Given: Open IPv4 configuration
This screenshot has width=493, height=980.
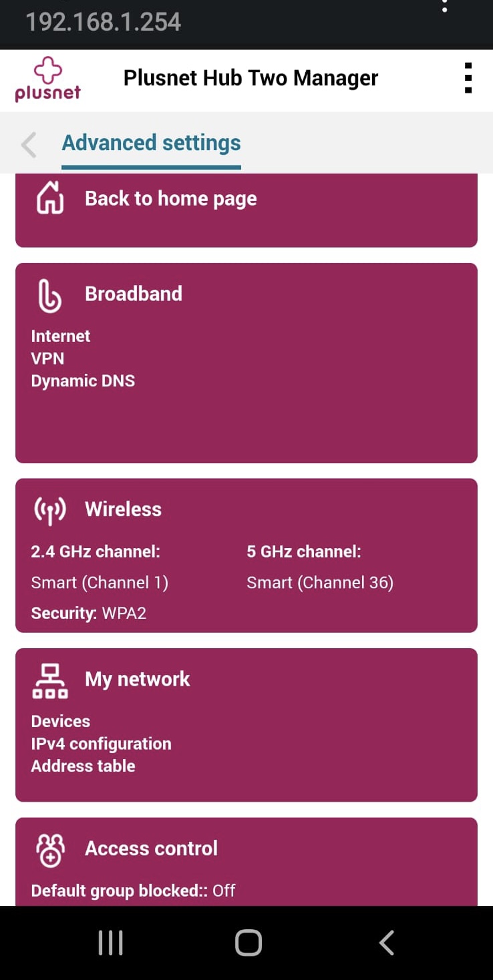Looking at the screenshot, I should (101, 744).
